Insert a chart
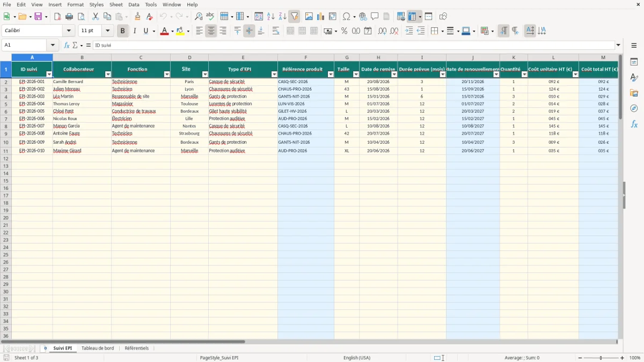Image resolution: width=644 pixels, height=362 pixels. 321,17
